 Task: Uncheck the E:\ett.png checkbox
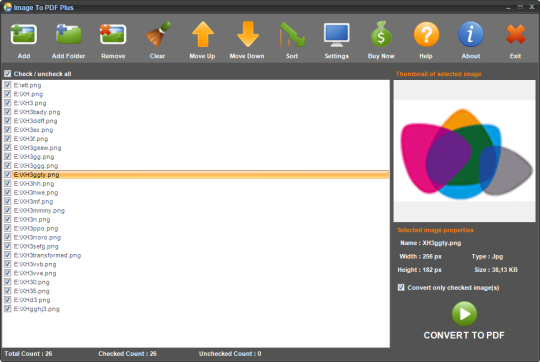(8, 85)
